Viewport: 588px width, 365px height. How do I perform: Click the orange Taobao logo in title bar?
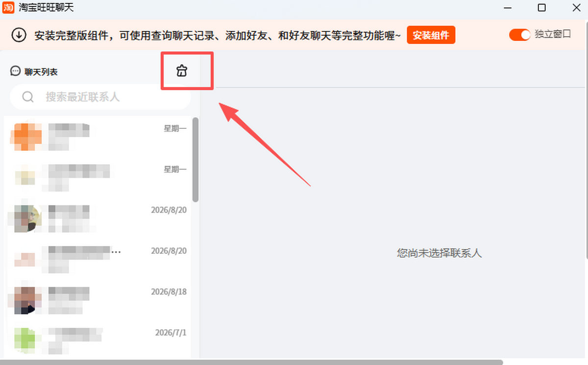tap(8, 8)
